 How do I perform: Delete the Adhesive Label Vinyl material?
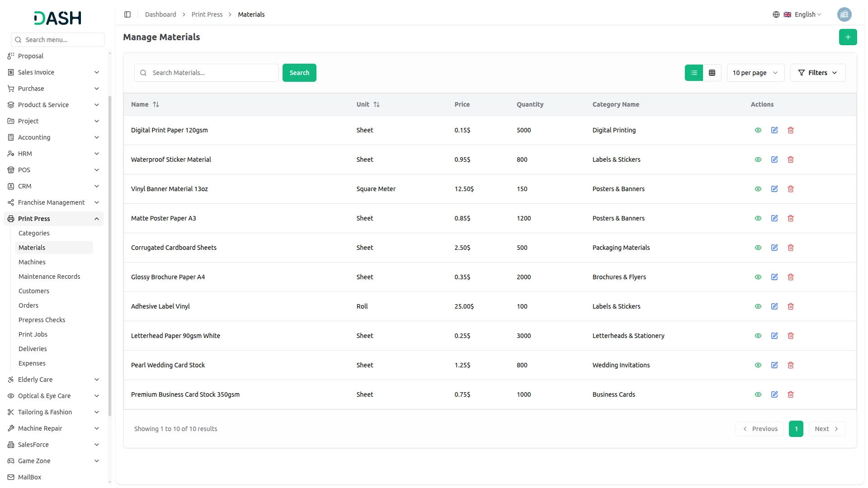[790, 306]
